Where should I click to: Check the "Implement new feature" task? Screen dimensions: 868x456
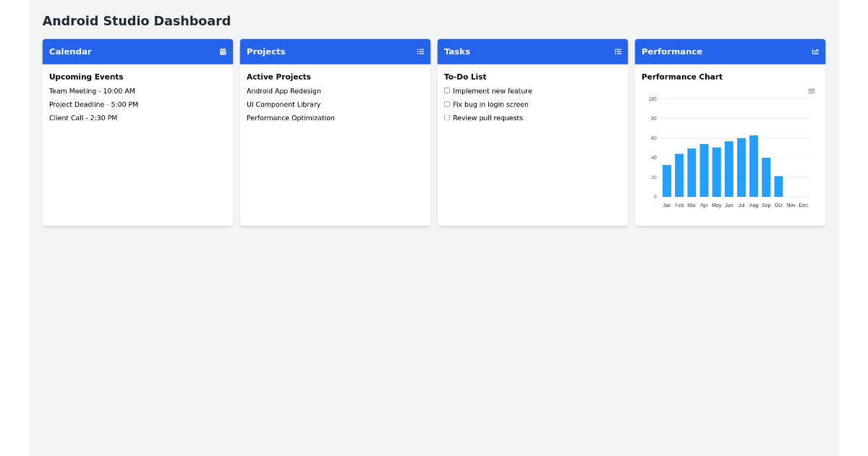pyautogui.click(x=447, y=90)
